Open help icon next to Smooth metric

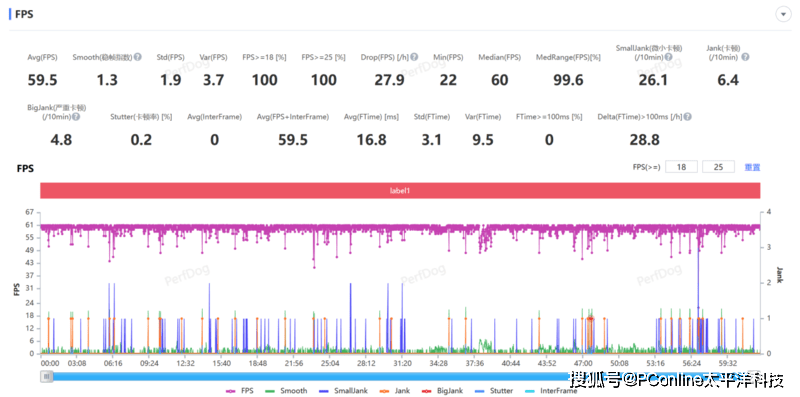pos(138,58)
